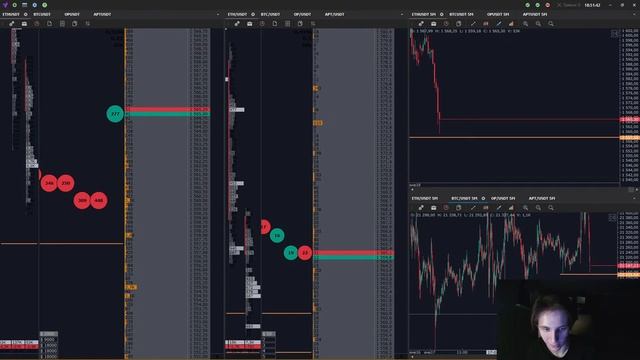The width and height of the screenshot is (640, 360).
Task: Click the blue circle icon in title bar
Action: (35, 5)
